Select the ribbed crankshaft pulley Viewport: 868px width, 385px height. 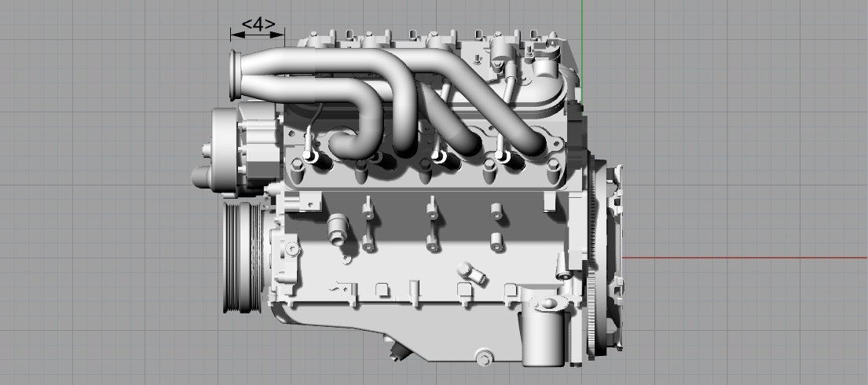coord(244,257)
